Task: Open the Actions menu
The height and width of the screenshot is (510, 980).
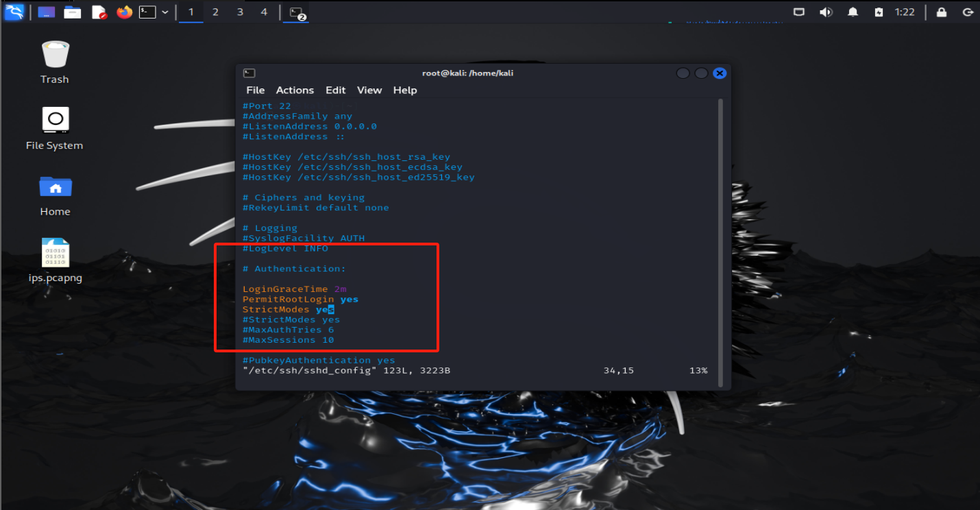Action: click(x=295, y=90)
